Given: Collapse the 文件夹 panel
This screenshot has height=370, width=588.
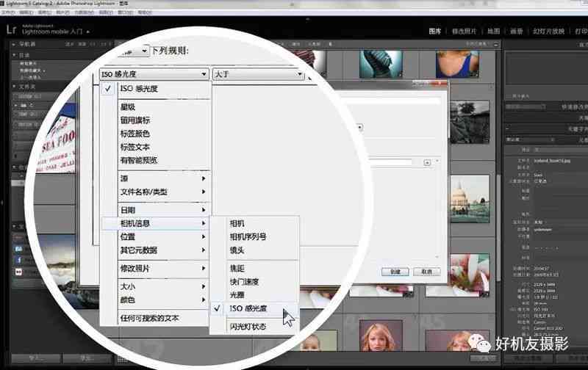Looking at the screenshot, I should [14, 87].
